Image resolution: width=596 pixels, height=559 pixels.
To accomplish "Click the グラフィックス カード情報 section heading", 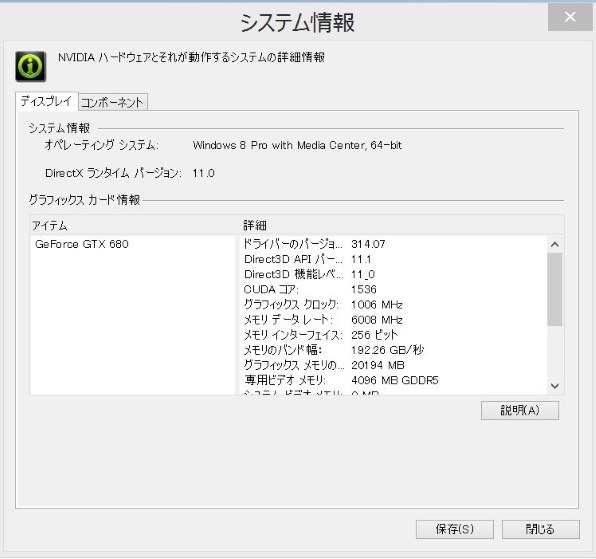I will (84, 200).
